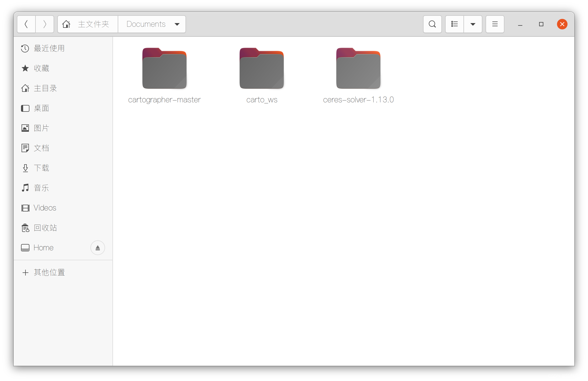Navigate to 主文件夹 home breadcrumb
The image size is (588, 381).
pos(87,24)
